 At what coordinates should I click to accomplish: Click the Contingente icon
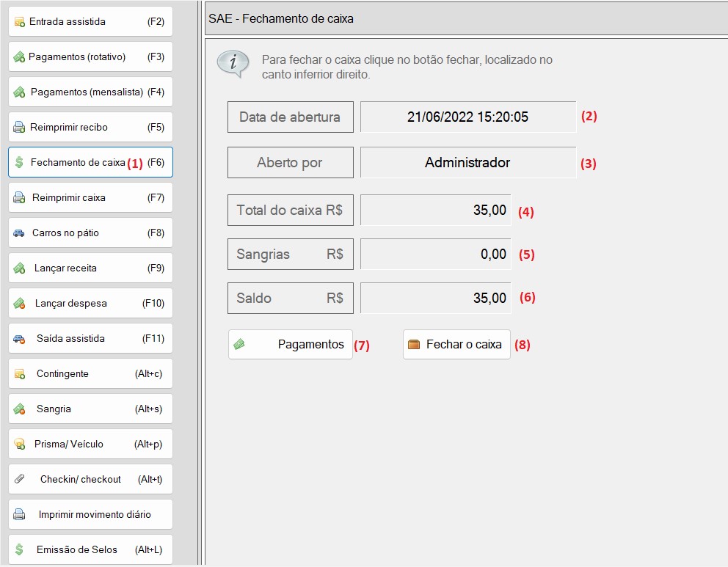20,374
